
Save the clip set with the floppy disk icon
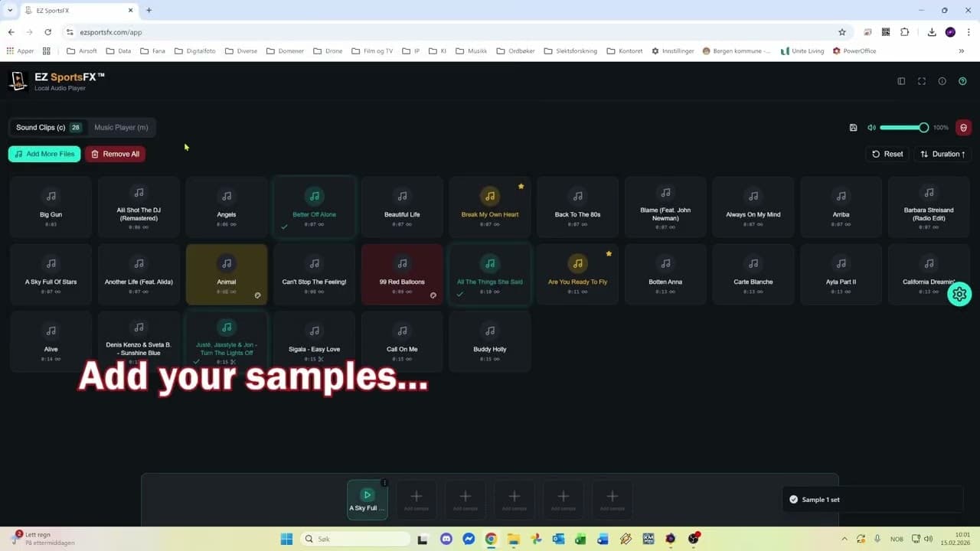853,127
